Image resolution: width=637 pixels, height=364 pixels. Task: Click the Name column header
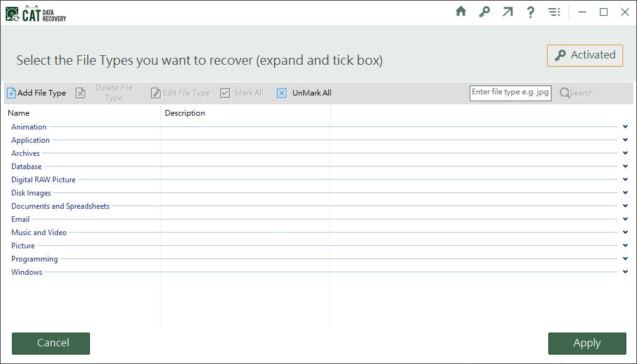[19, 113]
